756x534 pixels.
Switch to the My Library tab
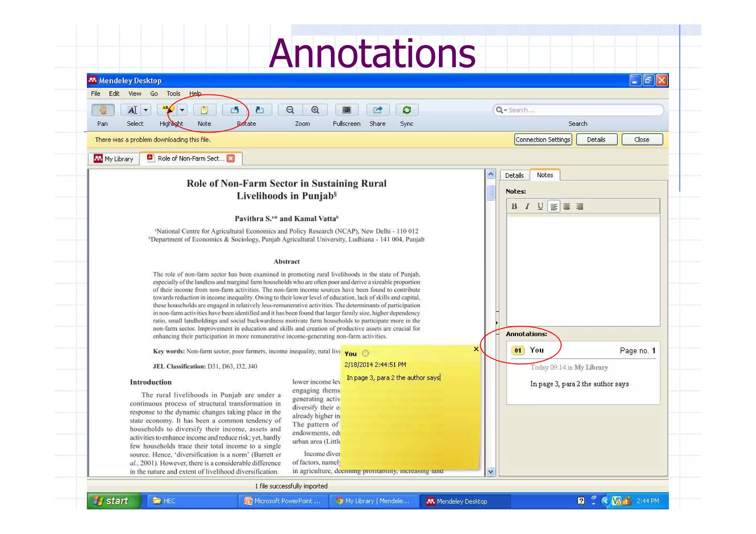[x=114, y=159]
